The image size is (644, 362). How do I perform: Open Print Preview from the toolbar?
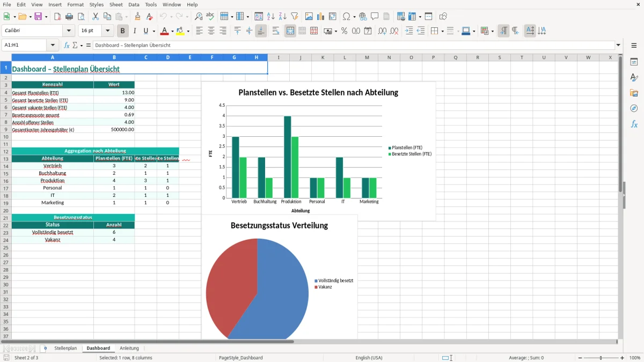click(x=80, y=17)
